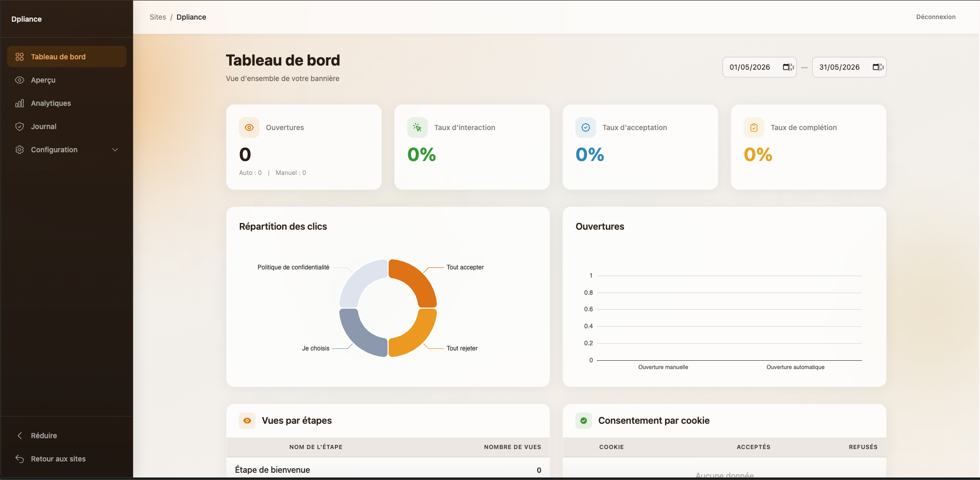Click the REFUSÉS column header

863,447
